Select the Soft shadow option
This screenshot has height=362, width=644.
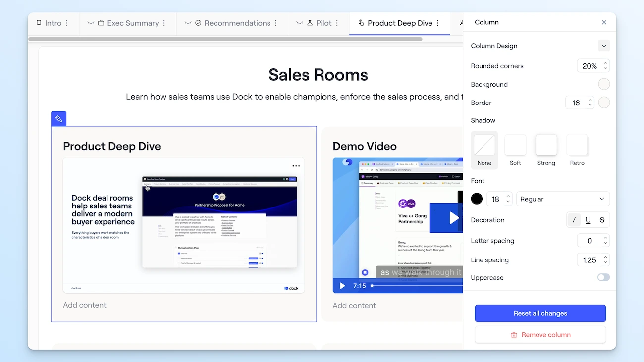pyautogui.click(x=515, y=151)
